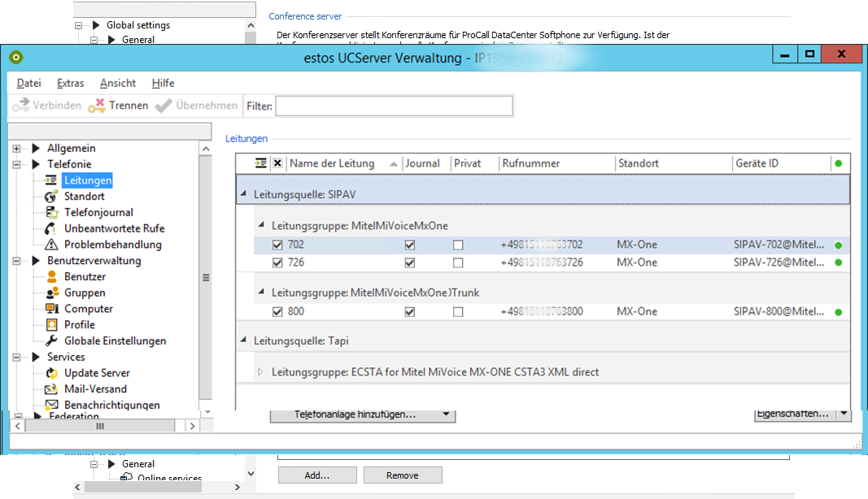The width and height of the screenshot is (868, 499).
Task: Click into the Filter text field
Action: 394,106
